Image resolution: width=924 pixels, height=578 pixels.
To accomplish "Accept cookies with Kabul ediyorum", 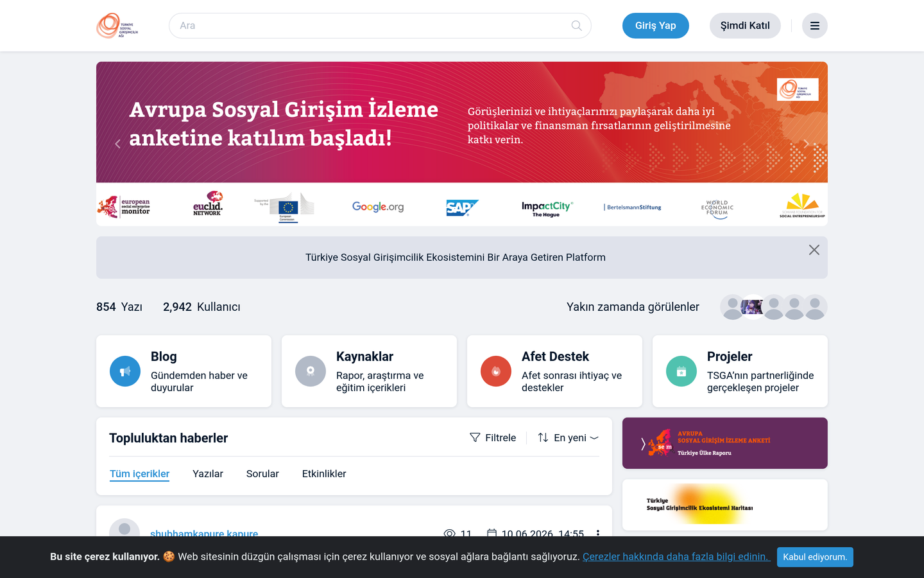I will [815, 557].
